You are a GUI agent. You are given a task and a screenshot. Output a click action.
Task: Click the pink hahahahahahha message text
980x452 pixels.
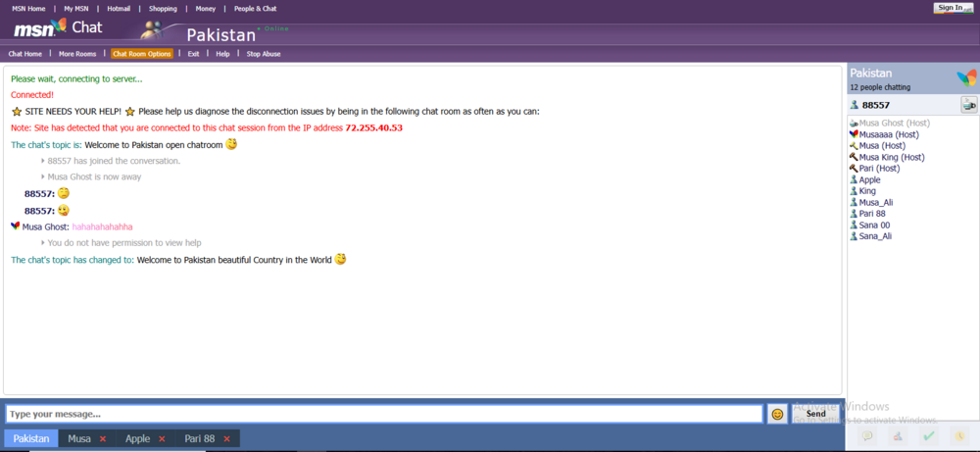click(103, 226)
